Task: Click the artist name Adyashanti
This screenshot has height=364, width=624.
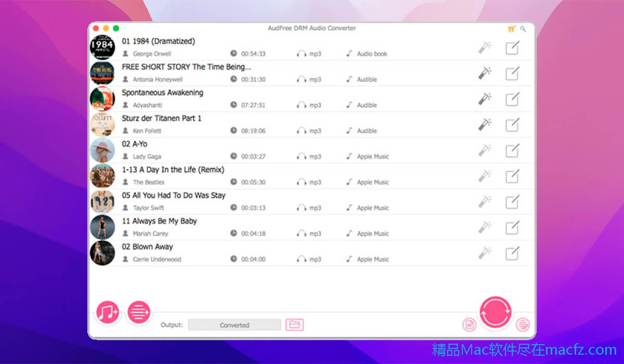Action: point(148,105)
